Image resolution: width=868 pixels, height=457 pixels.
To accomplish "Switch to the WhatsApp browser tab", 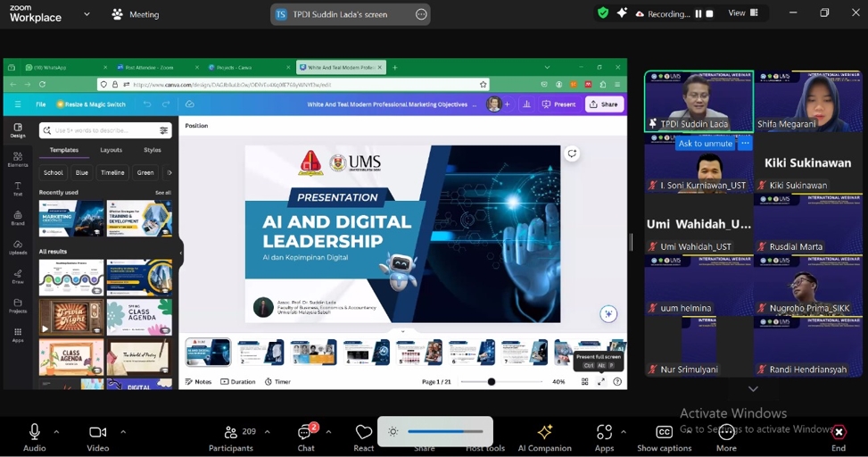I will [x=65, y=68].
